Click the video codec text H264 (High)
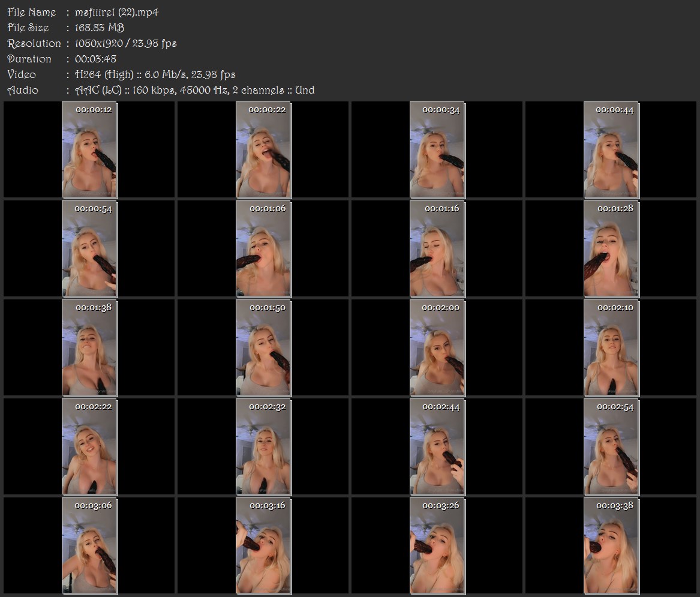 point(104,74)
